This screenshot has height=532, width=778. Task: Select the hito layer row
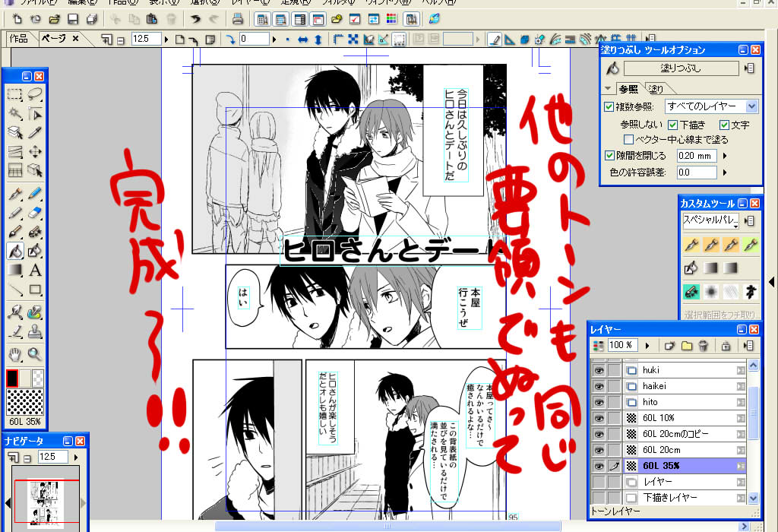coord(685,402)
